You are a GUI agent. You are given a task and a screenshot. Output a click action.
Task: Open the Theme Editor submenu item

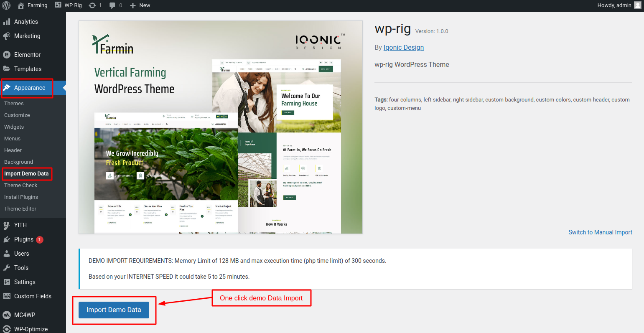click(20, 209)
